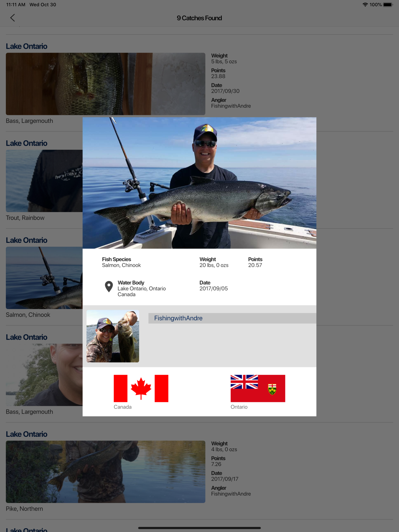Open the first Lake Ontario heading
Screen dimensions: 399x532
click(x=27, y=46)
